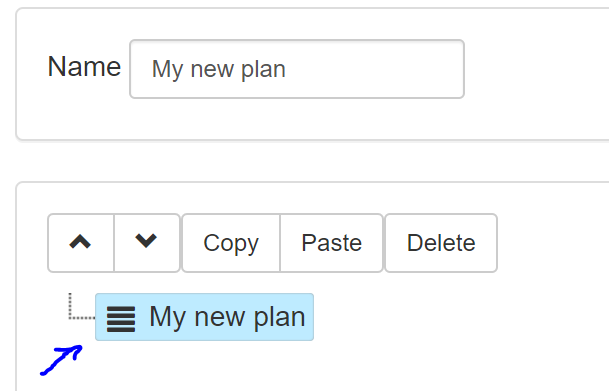Image resolution: width=609 pixels, height=391 pixels.
Task: Copy the selected plan node
Action: pos(231,243)
